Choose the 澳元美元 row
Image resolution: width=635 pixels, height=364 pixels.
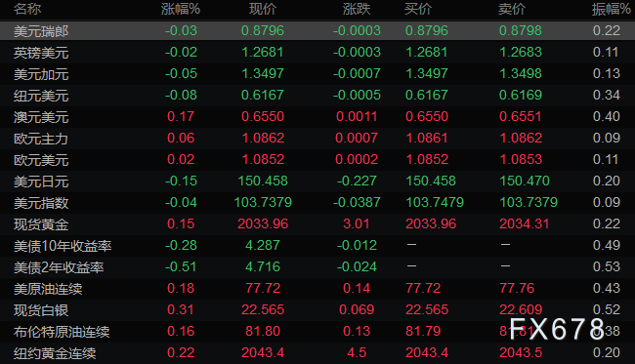pyautogui.click(x=317, y=116)
